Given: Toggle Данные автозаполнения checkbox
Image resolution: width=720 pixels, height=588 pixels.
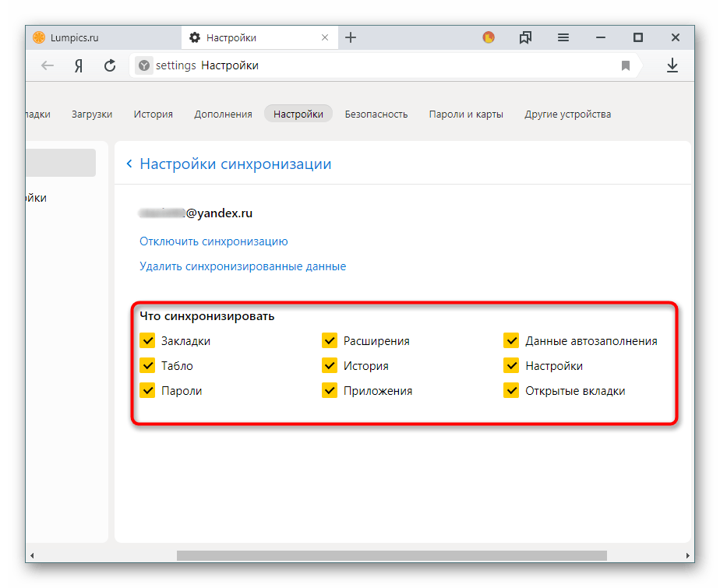Looking at the screenshot, I should (511, 340).
